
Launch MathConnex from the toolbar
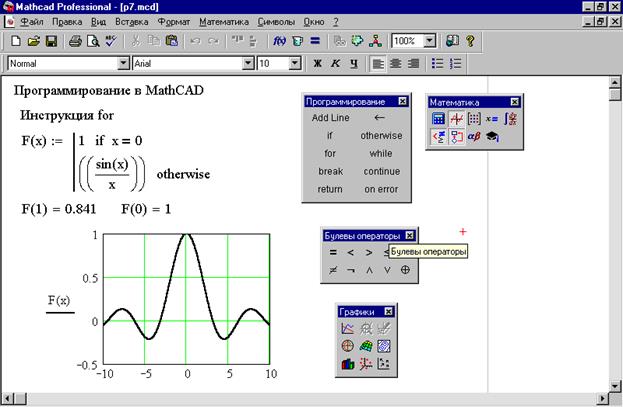pos(375,41)
